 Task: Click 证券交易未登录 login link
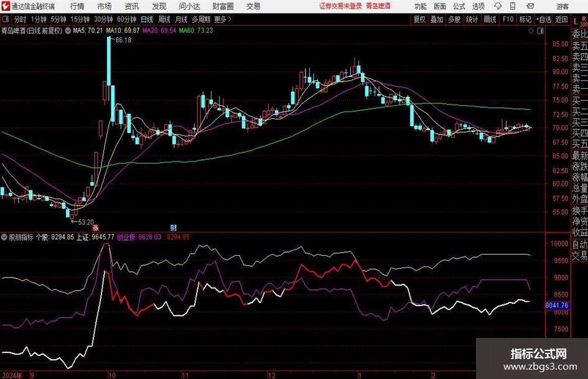340,6
